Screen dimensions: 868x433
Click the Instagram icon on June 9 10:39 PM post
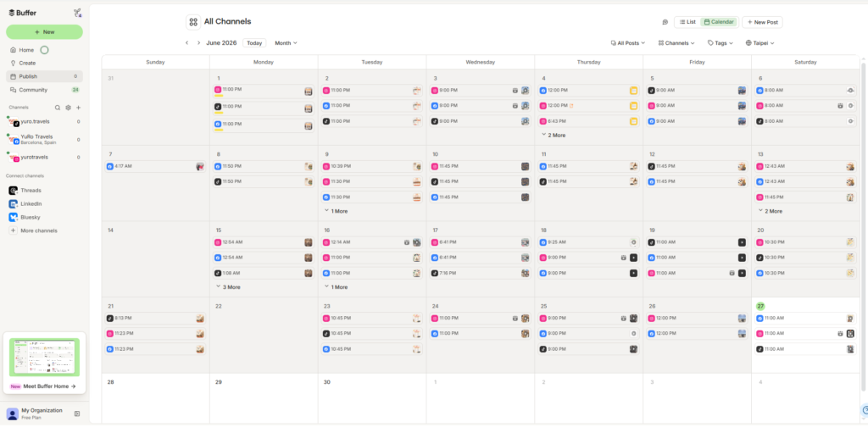click(x=326, y=166)
